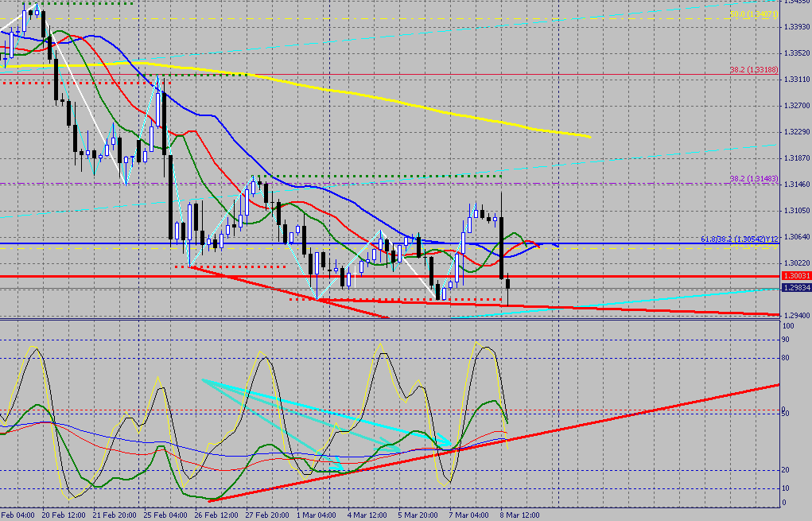Click the 1.29400 price axis label
Viewport: 812px width, 521px height.
pos(798,316)
